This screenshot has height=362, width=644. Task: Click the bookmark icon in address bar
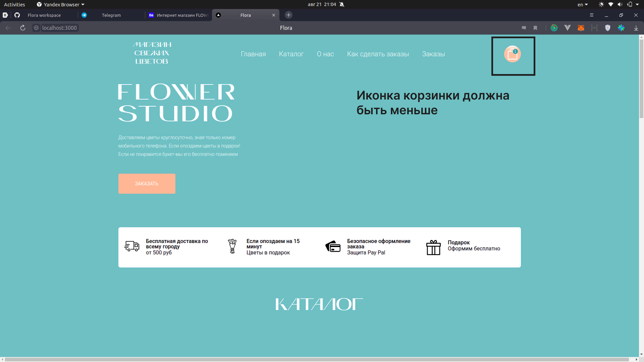click(x=535, y=28)
